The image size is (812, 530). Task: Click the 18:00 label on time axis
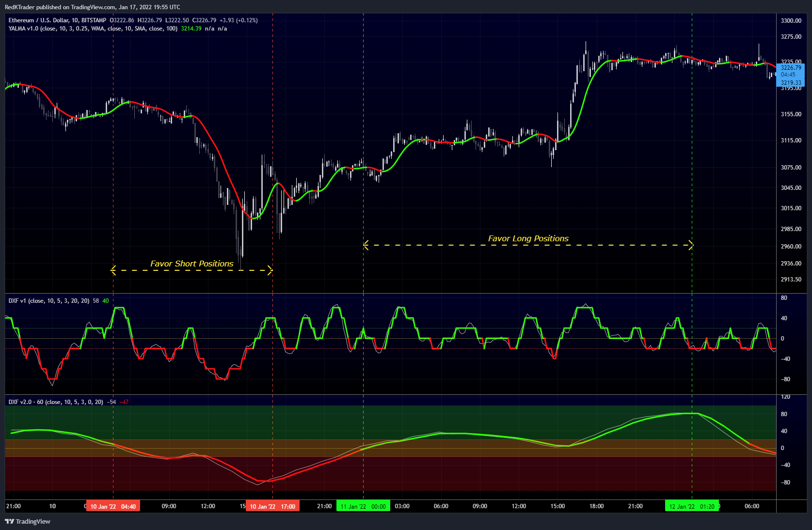pyautogui.click(x=596, y=506)
